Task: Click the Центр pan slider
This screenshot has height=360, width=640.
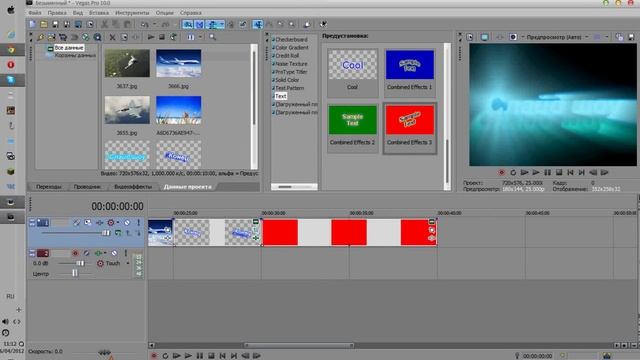Action: click(x=76, y=273)
